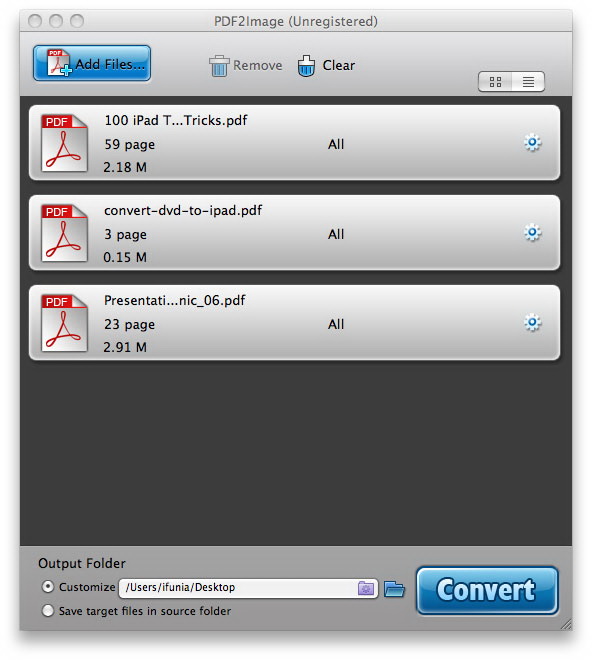The height and width of the screenshot is (660, 592).
Task: Click the All page range of the 59 page file
Action: [336, 144]
